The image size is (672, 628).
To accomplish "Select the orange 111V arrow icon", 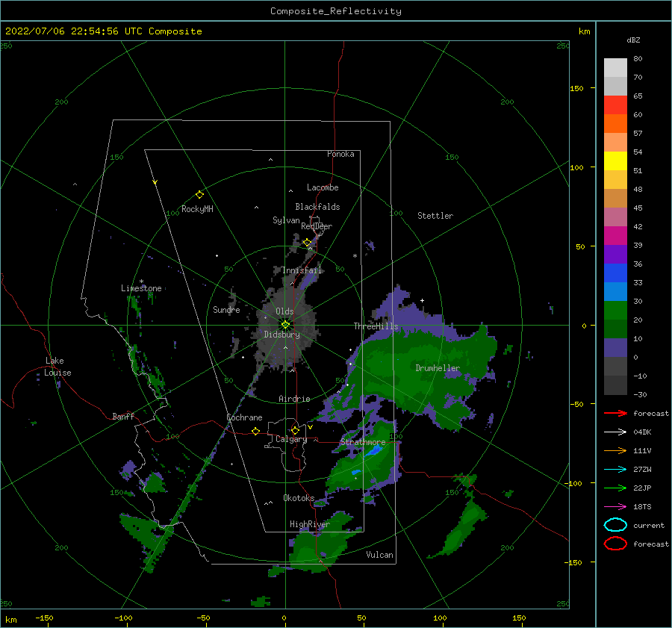I will pos(615,450).
